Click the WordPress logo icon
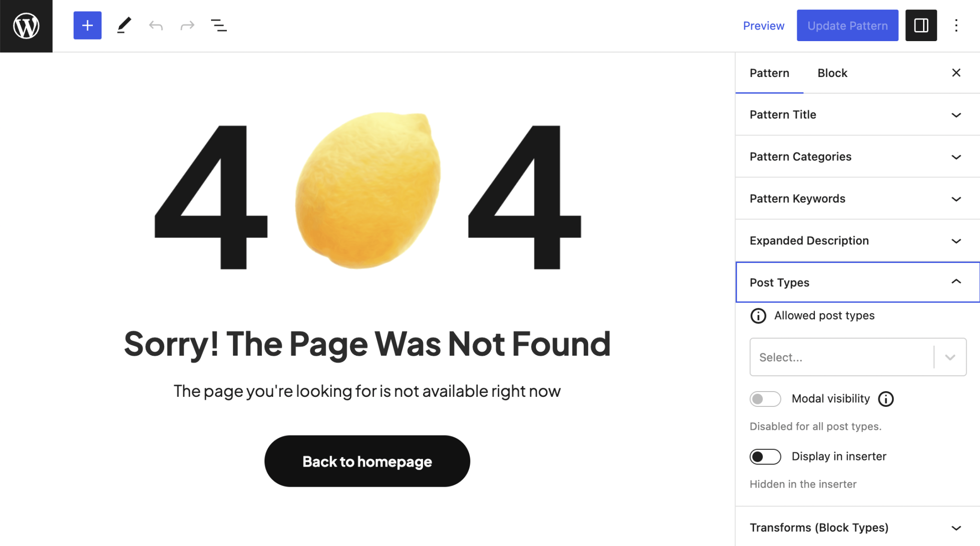 26,26
